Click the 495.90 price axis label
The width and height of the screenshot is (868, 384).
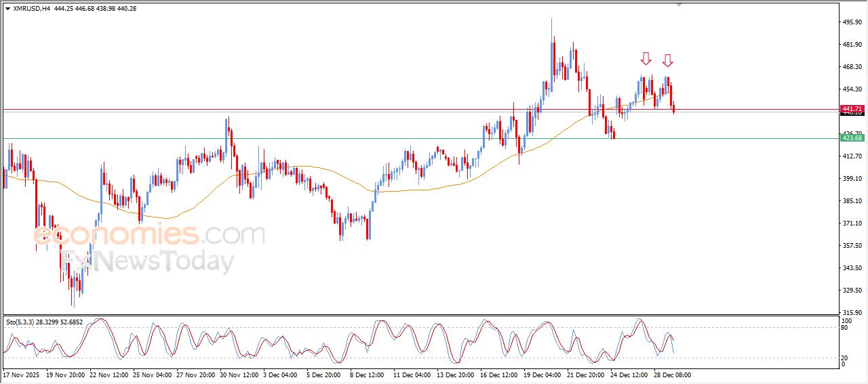(852, 22)
